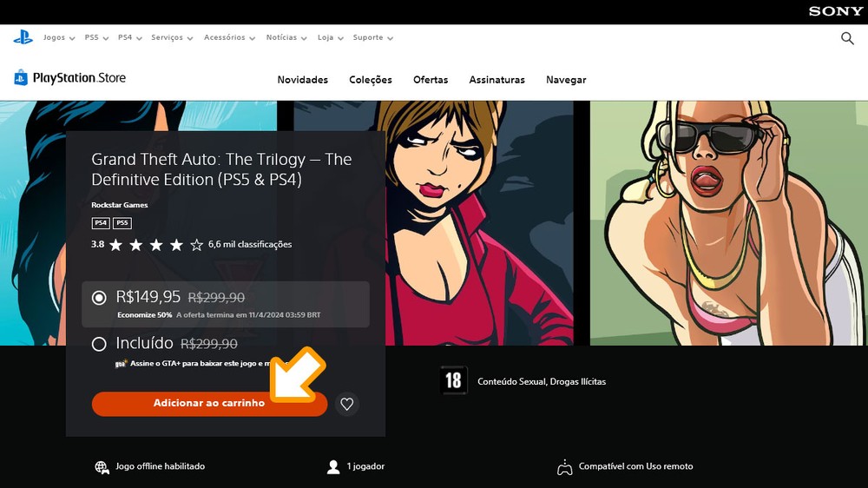
Task: Click the PlayStation Store bag logo
Action: 21,78
